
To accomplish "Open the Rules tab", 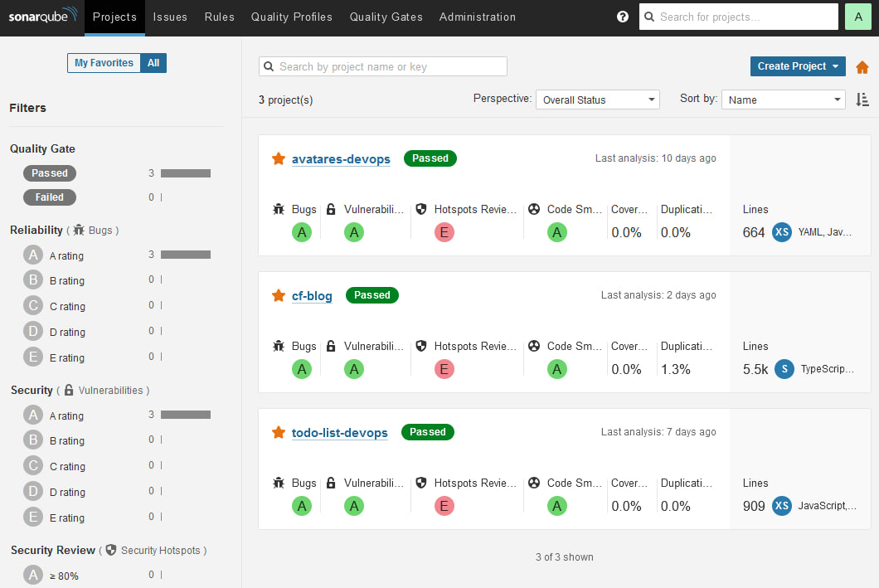I will tap(219, 17).
